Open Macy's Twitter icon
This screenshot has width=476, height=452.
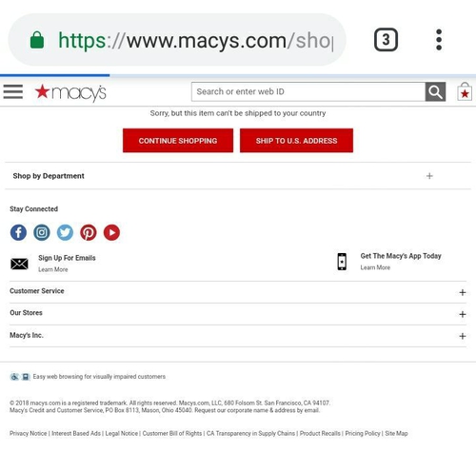point(65,232)
